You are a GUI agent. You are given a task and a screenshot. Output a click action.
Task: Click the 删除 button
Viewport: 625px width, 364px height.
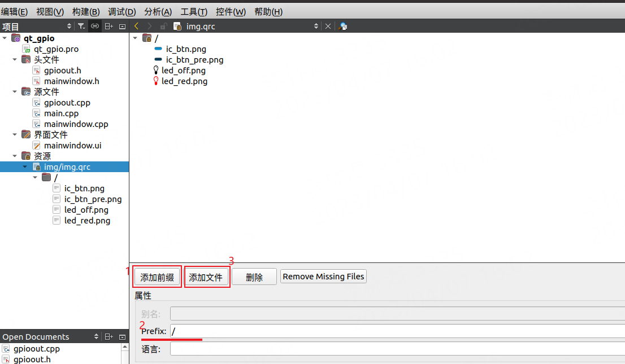pos(254,277)
